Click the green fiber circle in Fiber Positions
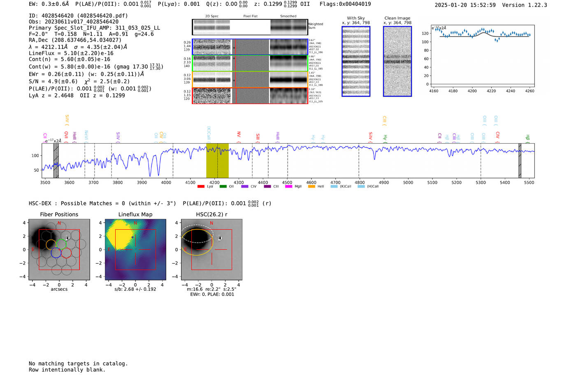This screenshot has width=576, height=392. [61, 244]
